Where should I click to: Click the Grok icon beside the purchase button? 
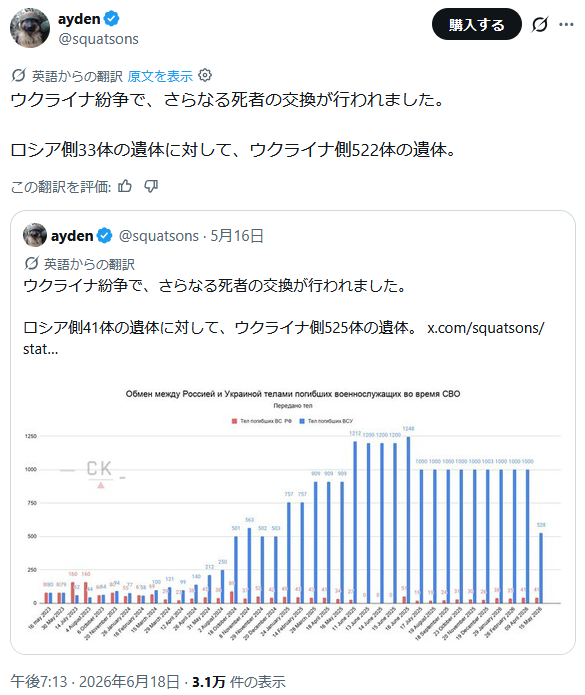[539, 24]
